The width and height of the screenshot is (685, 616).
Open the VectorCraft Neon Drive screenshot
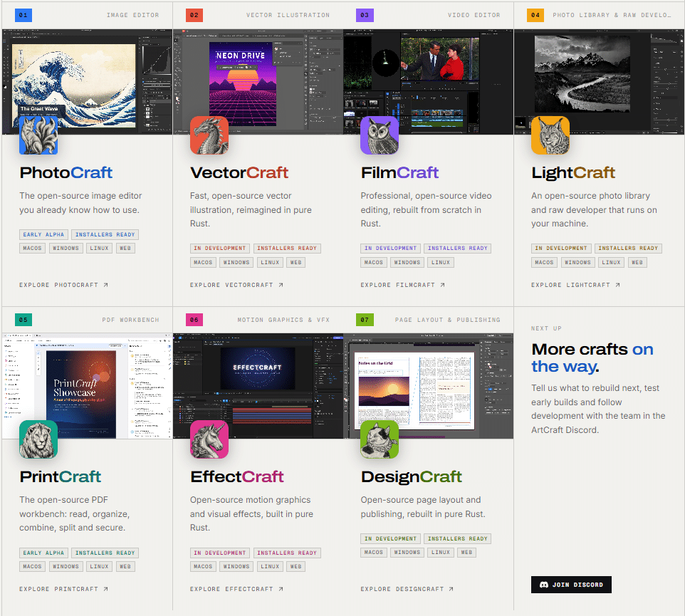(x=258, y=82)
